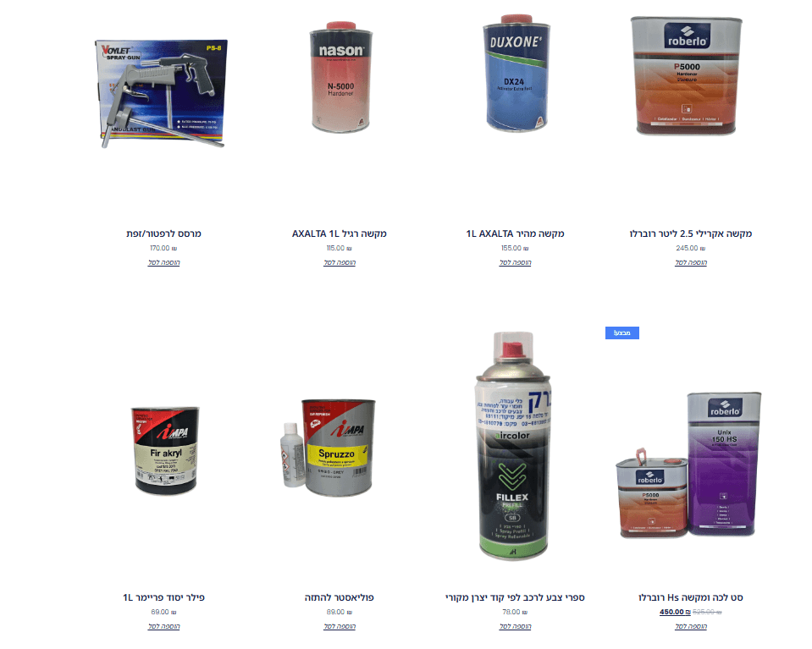Open the Nason N-5000 hardener image

340,77
